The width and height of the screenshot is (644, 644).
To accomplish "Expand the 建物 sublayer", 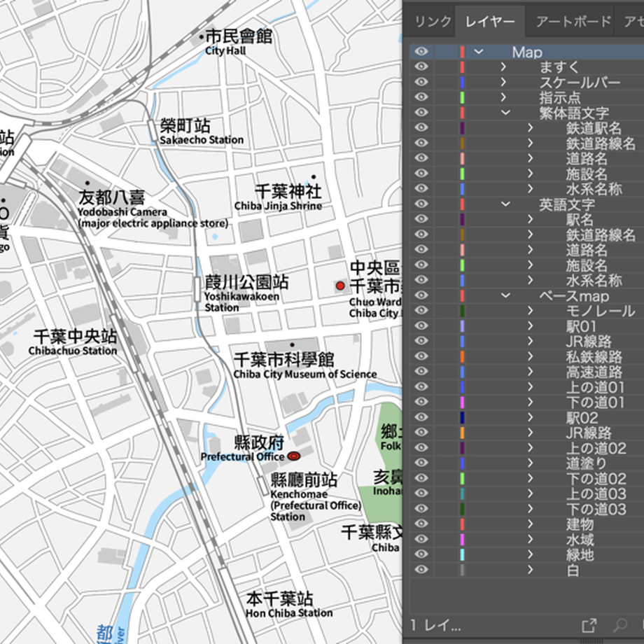I will 530,524.
